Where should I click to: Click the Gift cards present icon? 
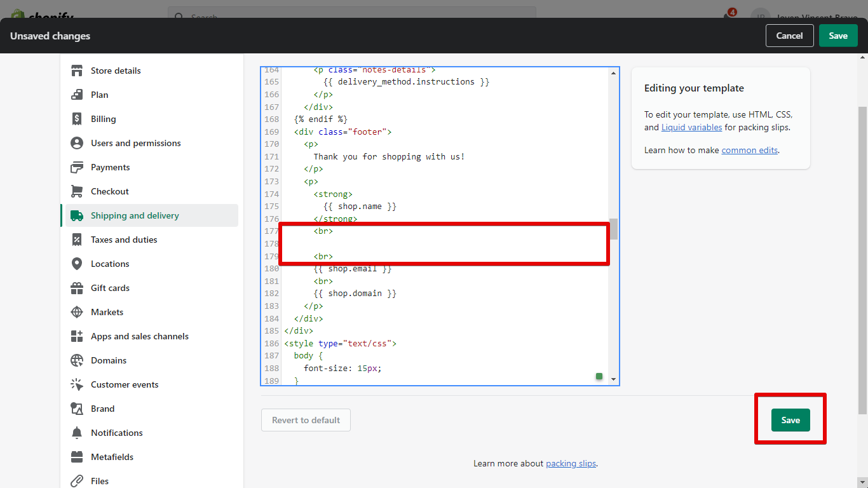click(x=77, y=288)
